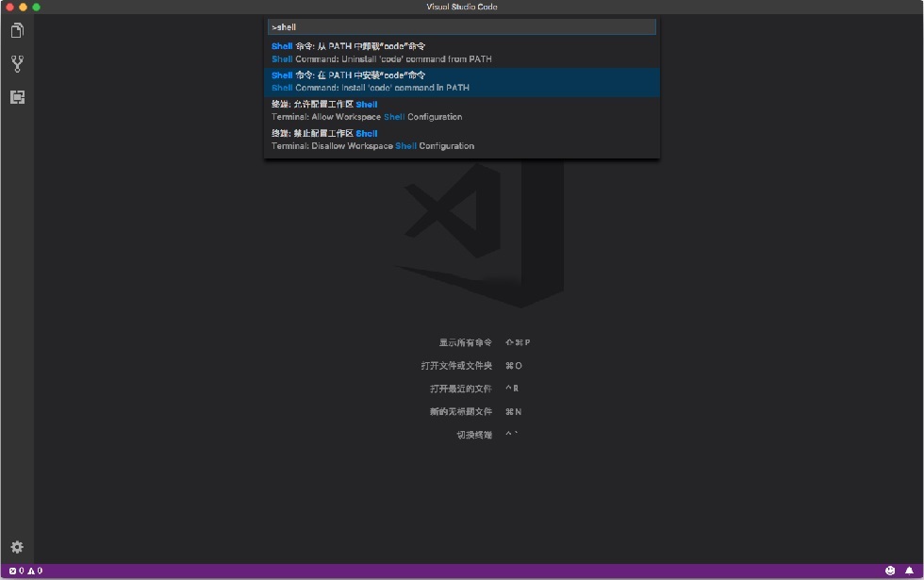Open the Source Control branch icon
Image resolution: width=924 pixels, height=580 pixels.
(17, 64)
